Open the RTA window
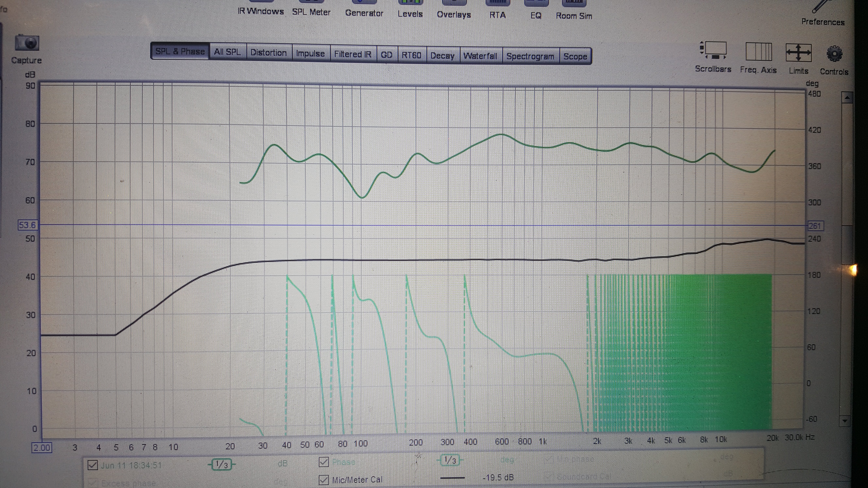 click(498, 10)
